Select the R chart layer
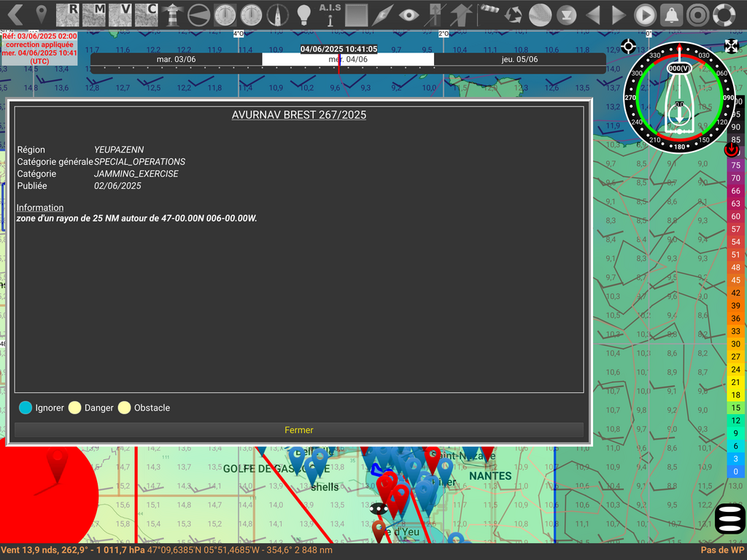Viewport: 747px width, 560px height. pos(68,15)
